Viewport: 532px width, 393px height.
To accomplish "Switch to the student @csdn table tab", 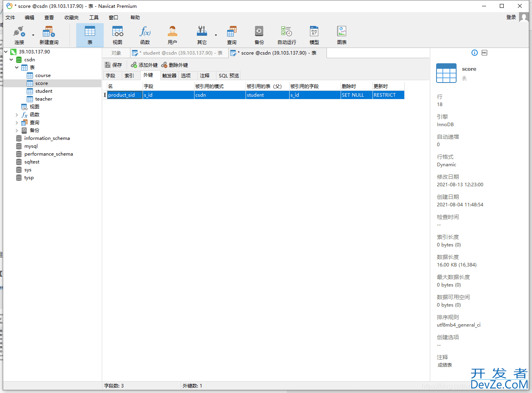I will (x=179, y=53).
